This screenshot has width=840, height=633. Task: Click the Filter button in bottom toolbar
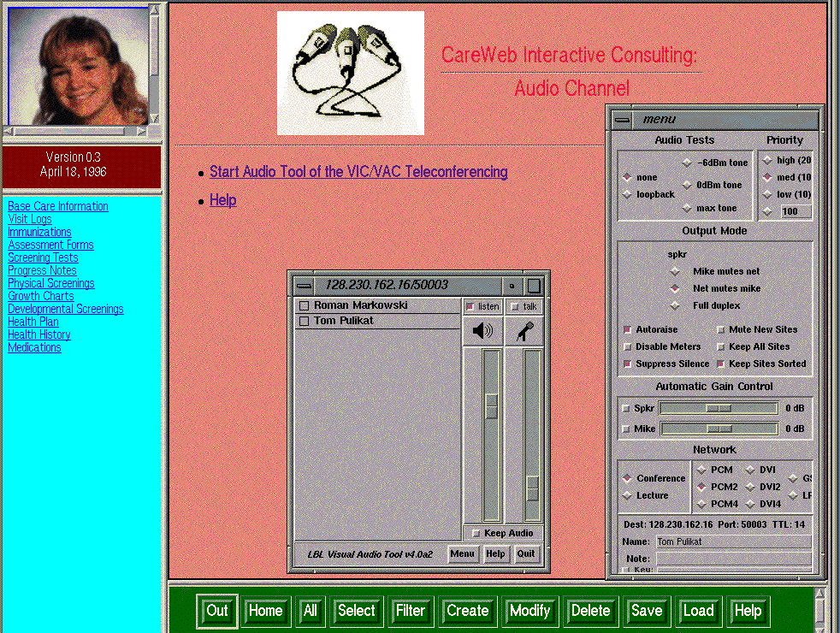[x=411, y=611]
